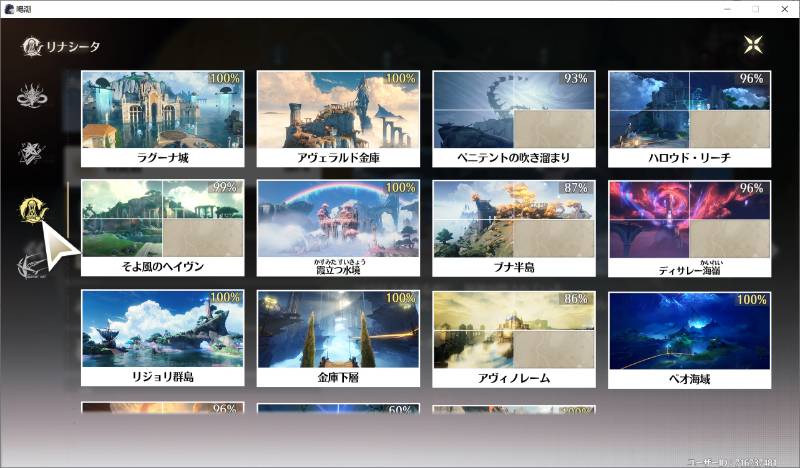This screenshot has width=800, height=468.
Task: Select the dragon-emblem region icon in sidebar
Action: tap(32, 95)
